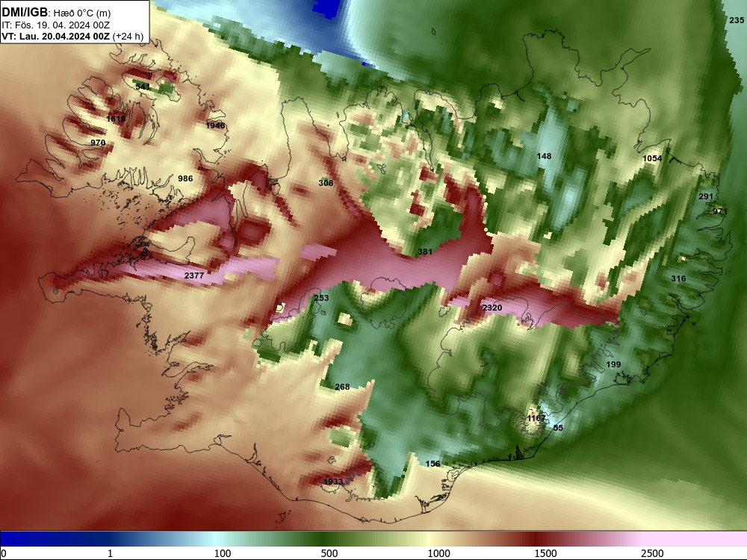
Task: Click the 1816 value on the map
Action: [116, 119]
